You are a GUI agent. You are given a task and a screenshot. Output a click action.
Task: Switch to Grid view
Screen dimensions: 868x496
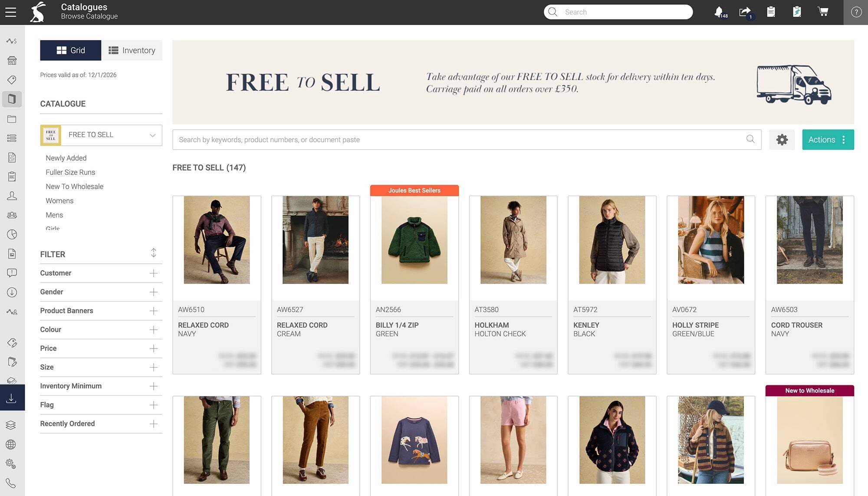71,50
